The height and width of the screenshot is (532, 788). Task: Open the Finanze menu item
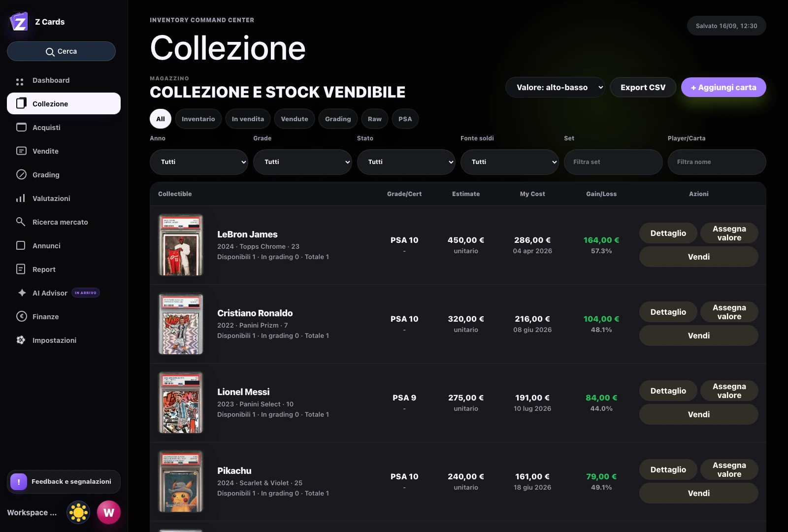(x=64, y=317)
